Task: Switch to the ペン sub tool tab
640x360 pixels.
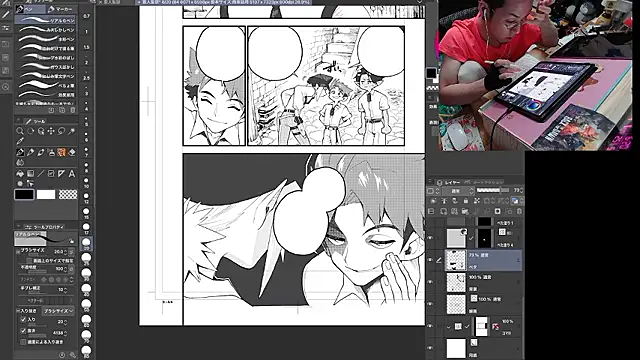Action: (31, 9)
